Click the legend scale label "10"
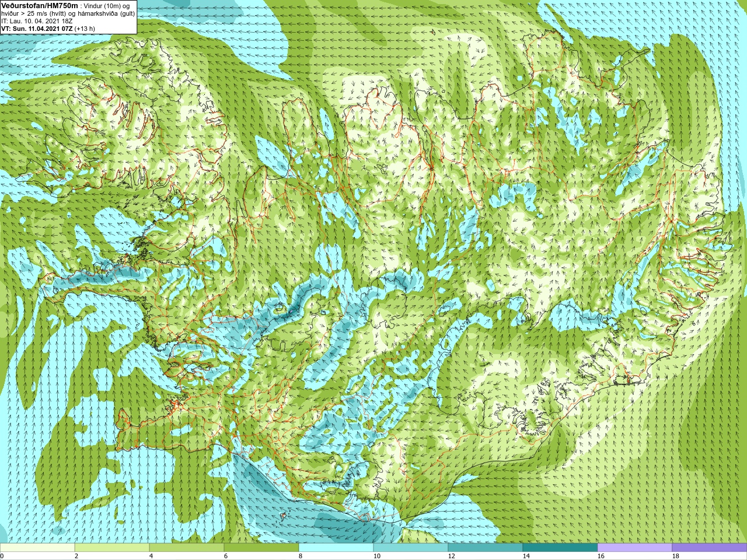The height and width of the screenshot is (560, 747). click(377, 556)
